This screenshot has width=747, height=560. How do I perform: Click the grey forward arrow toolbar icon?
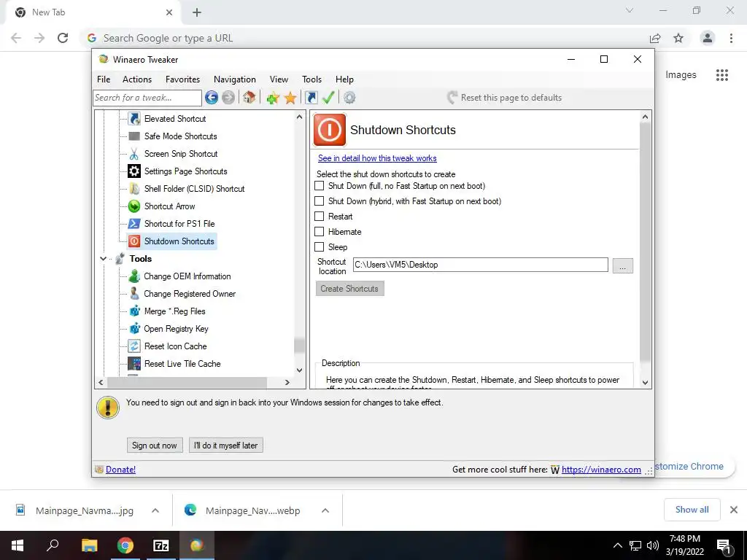pos(228,98)
